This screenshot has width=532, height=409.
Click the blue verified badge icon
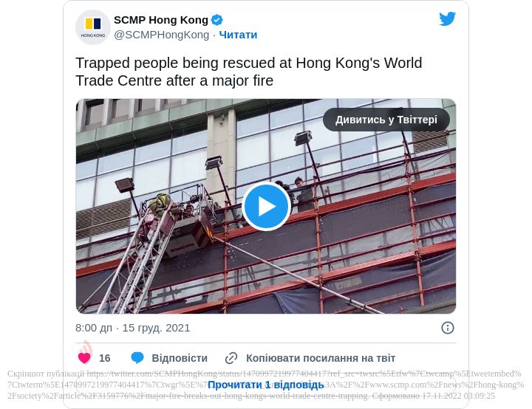[216, 20]
